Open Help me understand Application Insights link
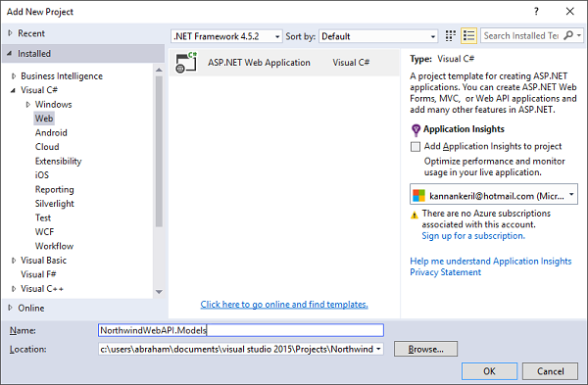The image size is (588, 385). coord(491,261)
